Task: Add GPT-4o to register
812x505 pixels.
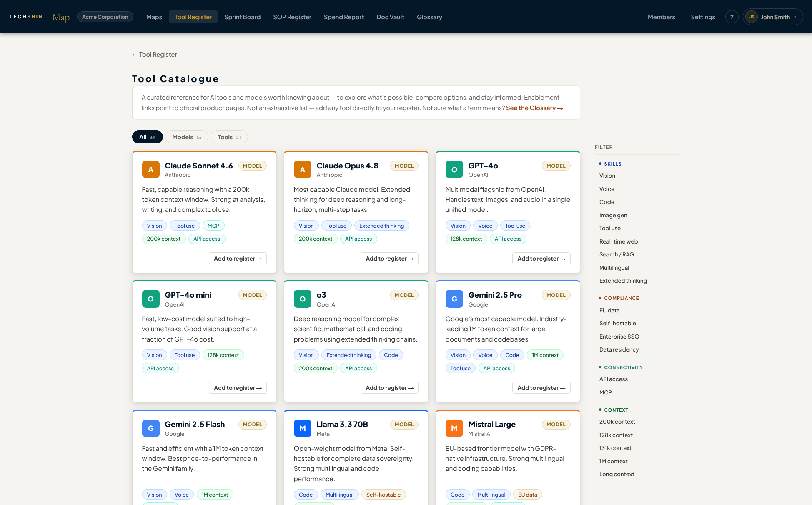Action: tap(541, 259)
